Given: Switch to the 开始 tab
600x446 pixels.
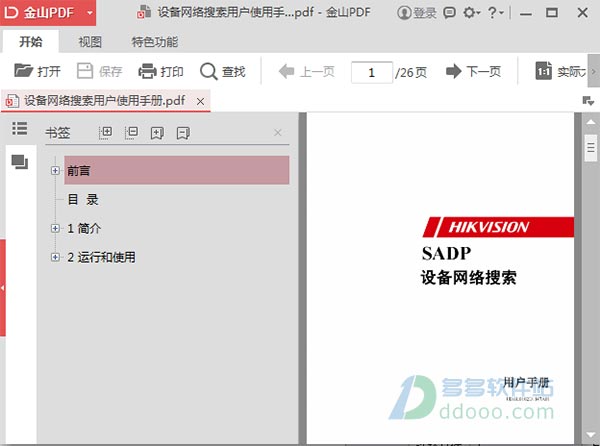Looking at the screenshot, I should point(31,41).
